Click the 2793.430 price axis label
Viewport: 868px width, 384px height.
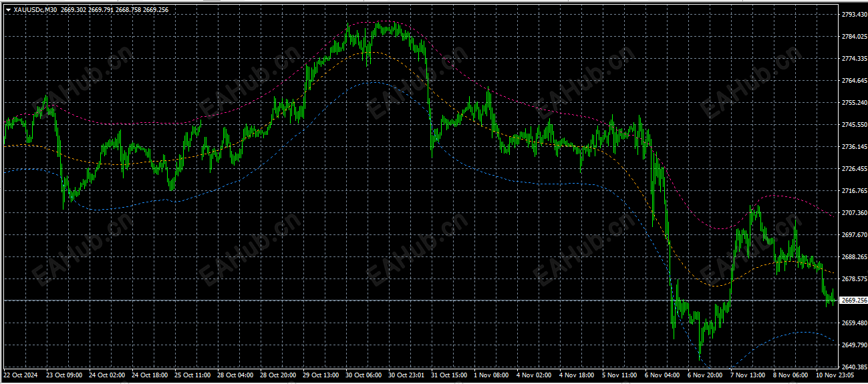click(x=853, y=15)
